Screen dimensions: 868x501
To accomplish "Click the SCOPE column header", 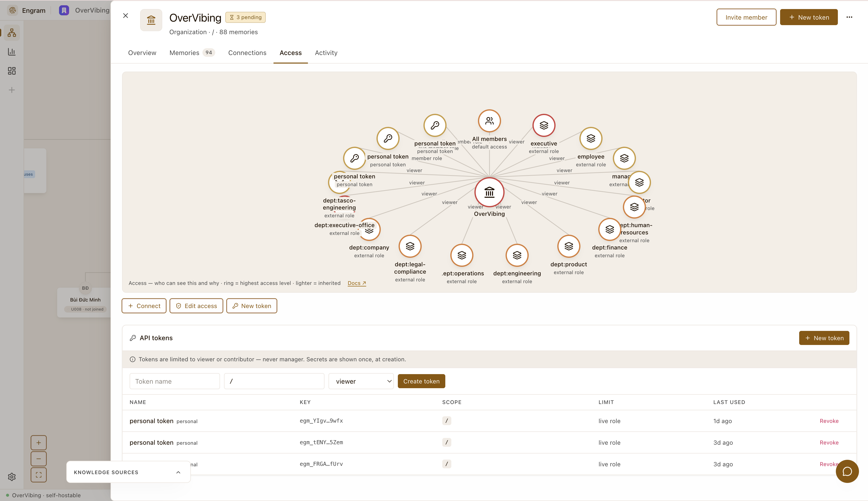I will (x=452, y=402).
